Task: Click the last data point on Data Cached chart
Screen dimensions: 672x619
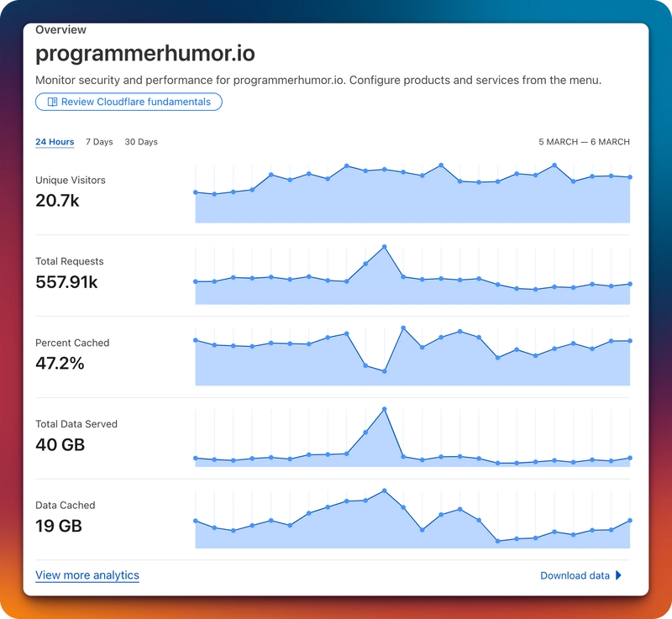Action: tap(630, 521)
